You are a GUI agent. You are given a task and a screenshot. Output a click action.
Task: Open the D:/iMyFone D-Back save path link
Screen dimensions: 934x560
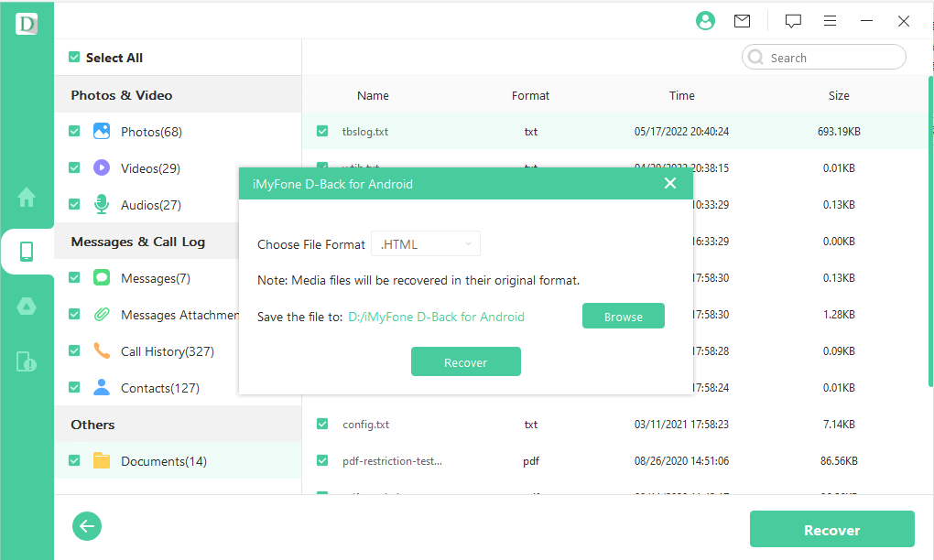point(436,317)
